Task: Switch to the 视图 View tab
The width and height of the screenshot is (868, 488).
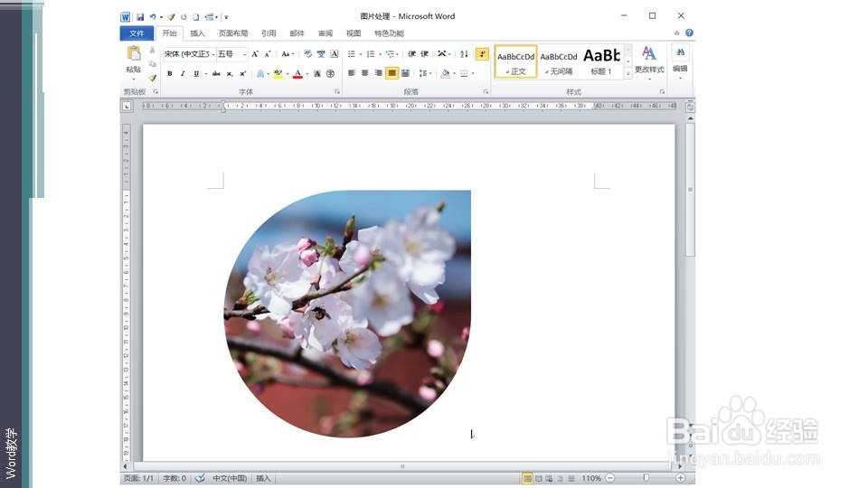Action: (x=354, y=33)
